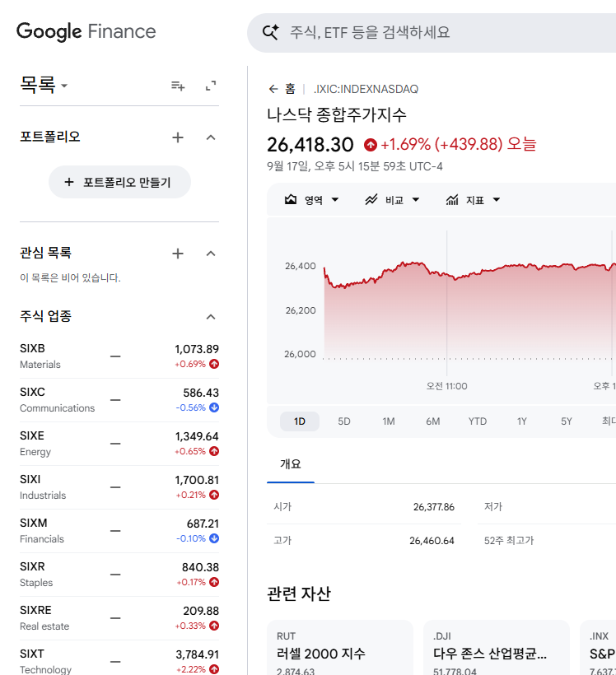Select the YTD time range
616x675 pixels.
(478, 421)
